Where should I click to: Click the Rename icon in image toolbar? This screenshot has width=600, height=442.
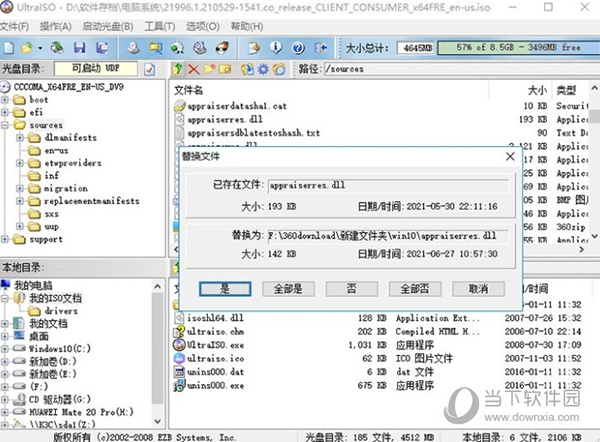coord(225,69)
